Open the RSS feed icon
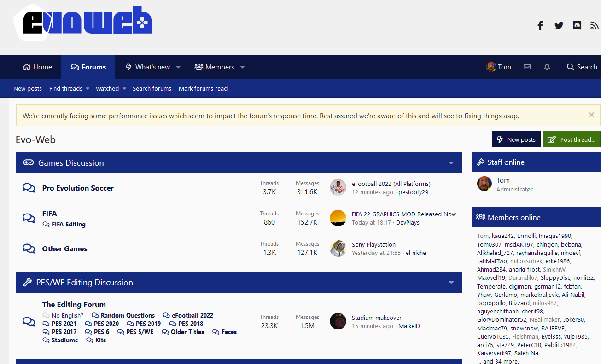The image size is (601, 364). tap(594, 26)
